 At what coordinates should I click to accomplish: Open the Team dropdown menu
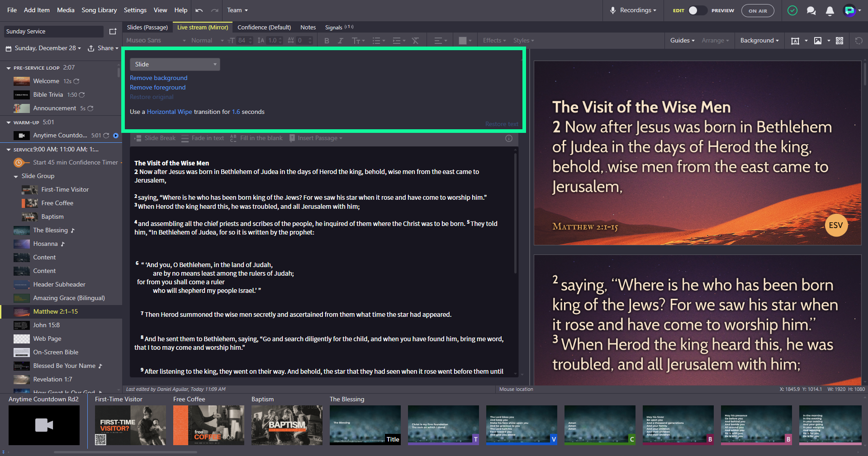[237, 10]
